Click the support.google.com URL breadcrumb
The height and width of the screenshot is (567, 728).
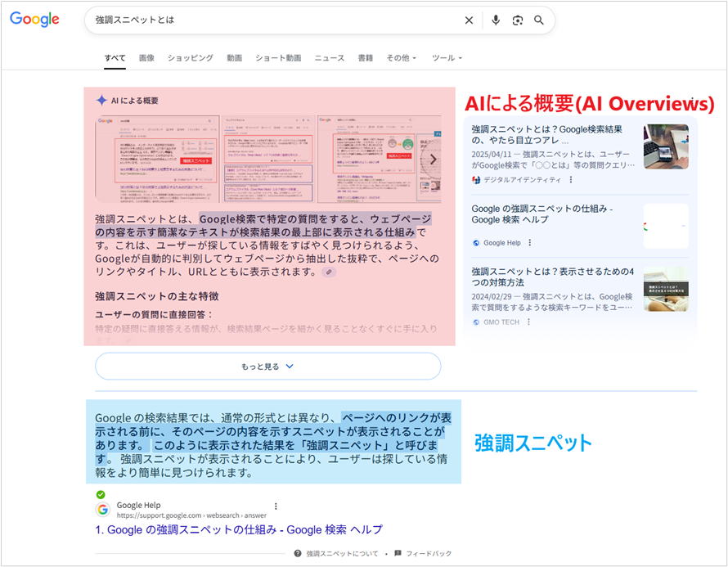(x=191, y=515)
